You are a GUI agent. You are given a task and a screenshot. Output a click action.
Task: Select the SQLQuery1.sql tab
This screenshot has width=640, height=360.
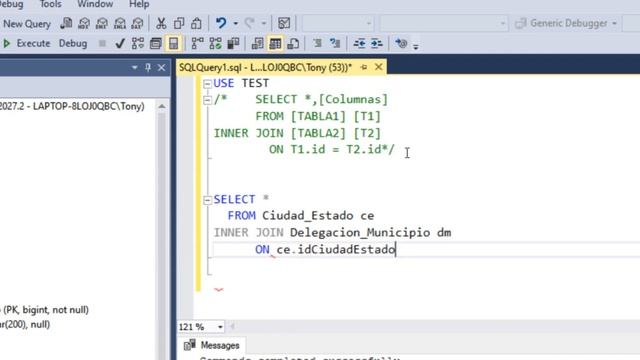click(x=265, y=67)
